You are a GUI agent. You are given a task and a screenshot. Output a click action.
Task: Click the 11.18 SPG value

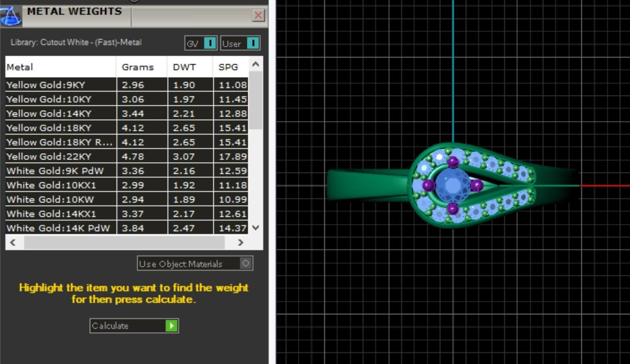[x=233, y=185]
